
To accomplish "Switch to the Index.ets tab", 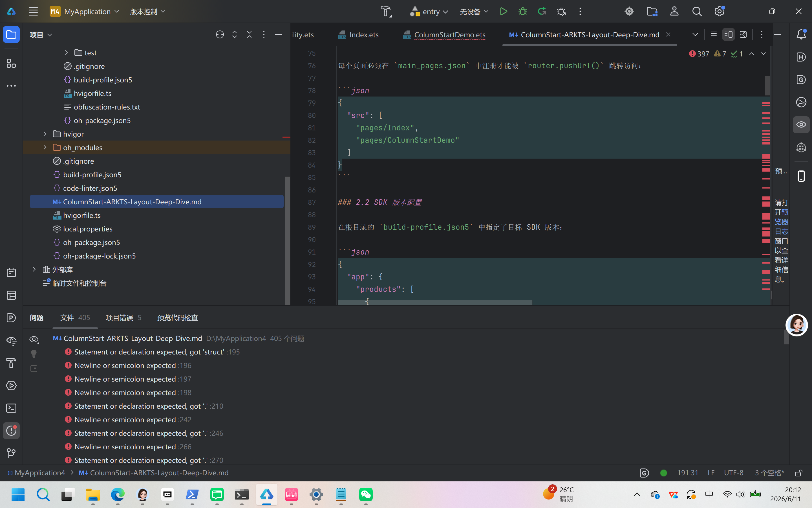I will (358, 35).
